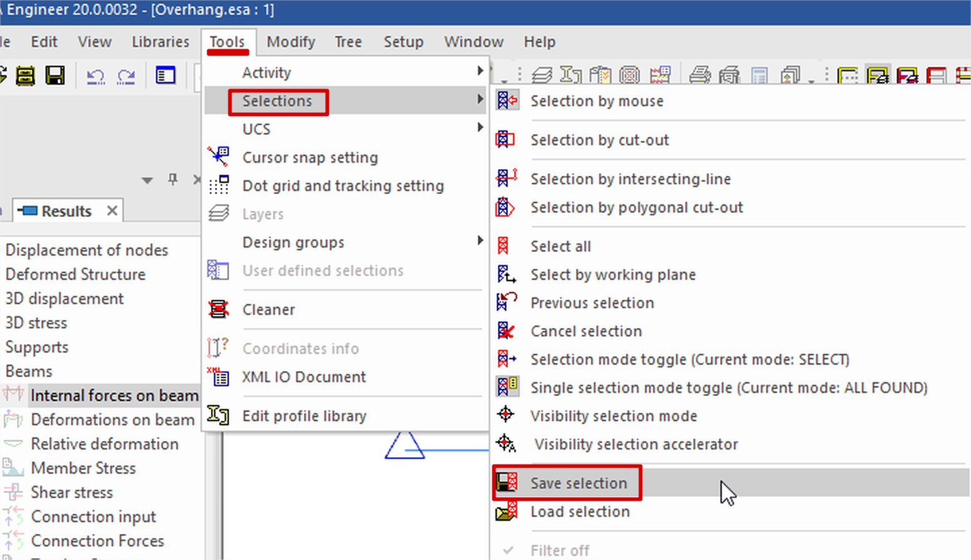Choose Save selection from the submenu
The width and height of the screenshot is (971, 560).
(x=578, y=483)
